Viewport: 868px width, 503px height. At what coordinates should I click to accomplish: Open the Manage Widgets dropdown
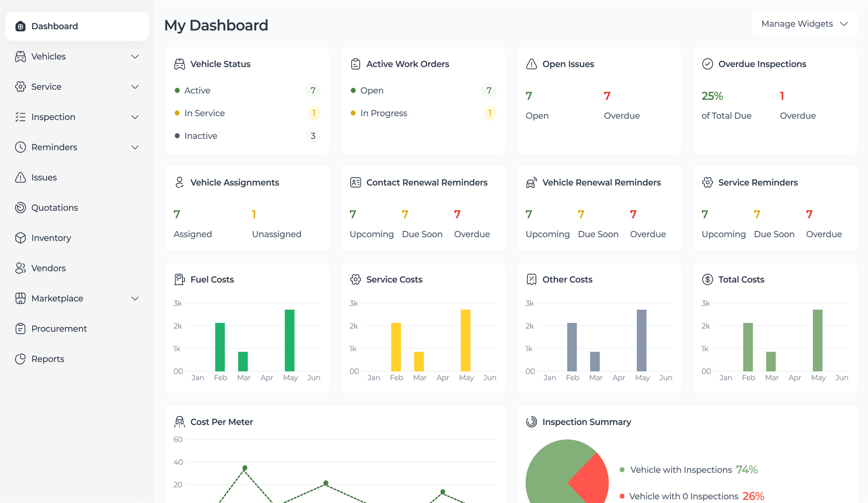pyautogui.click(x=804, y=23)
